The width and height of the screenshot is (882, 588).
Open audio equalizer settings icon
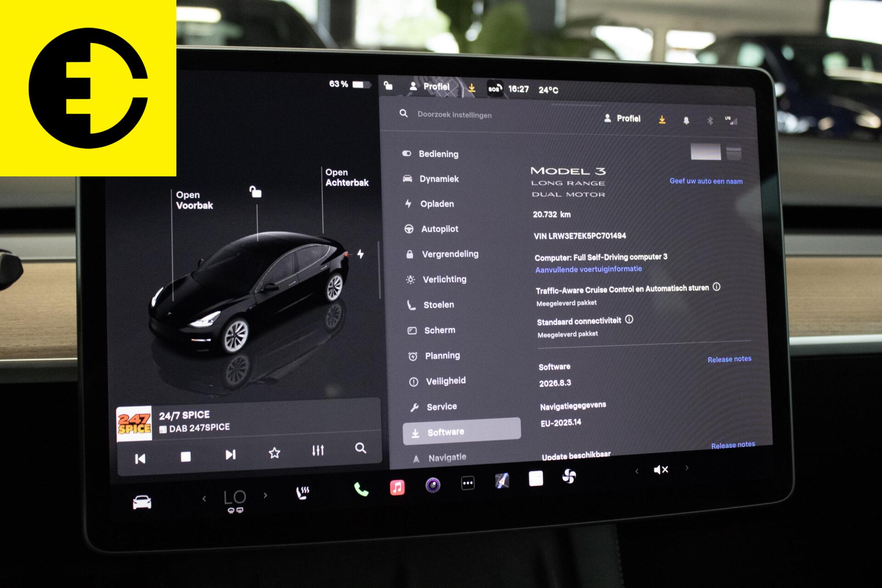click(318, 450)
